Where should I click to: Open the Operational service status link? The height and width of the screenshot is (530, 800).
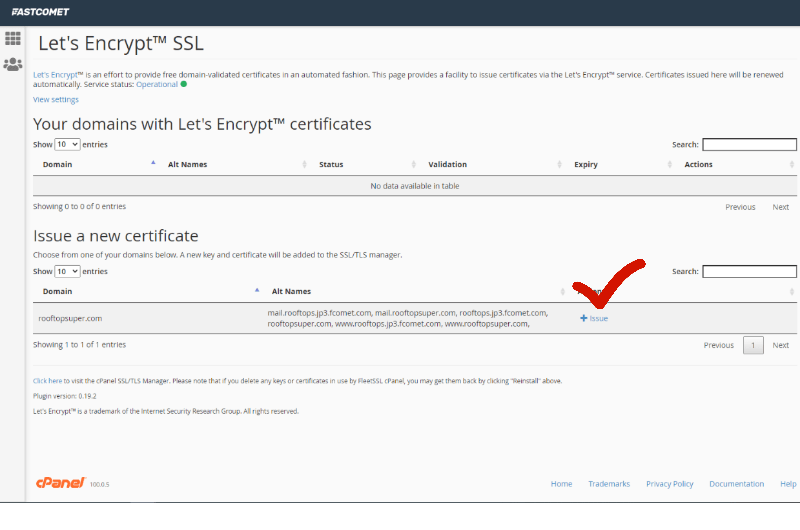point(157,84)
